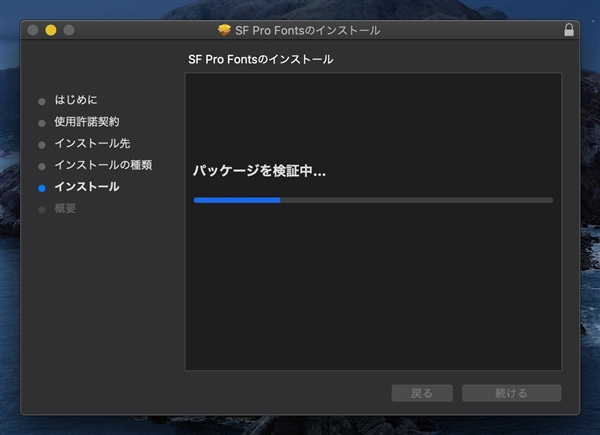This screenshot has height=435, width=600.
Task: Click the 戻る button
Action: 422,393
